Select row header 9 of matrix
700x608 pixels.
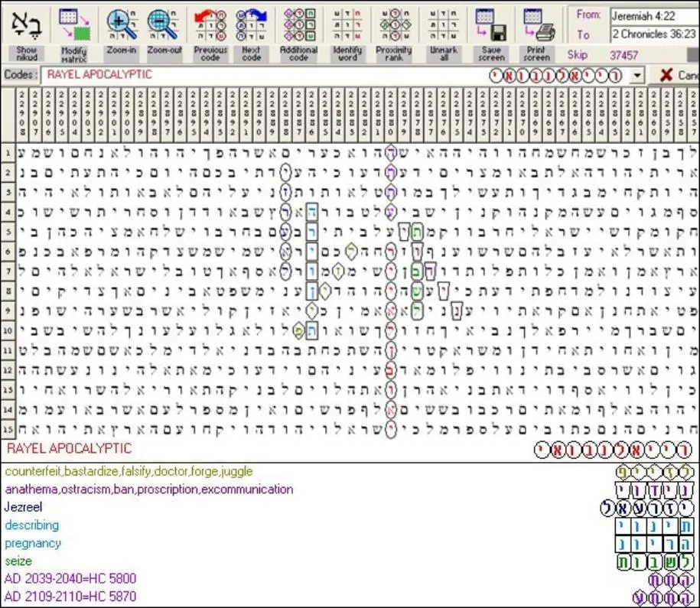(x=8, y=311)
